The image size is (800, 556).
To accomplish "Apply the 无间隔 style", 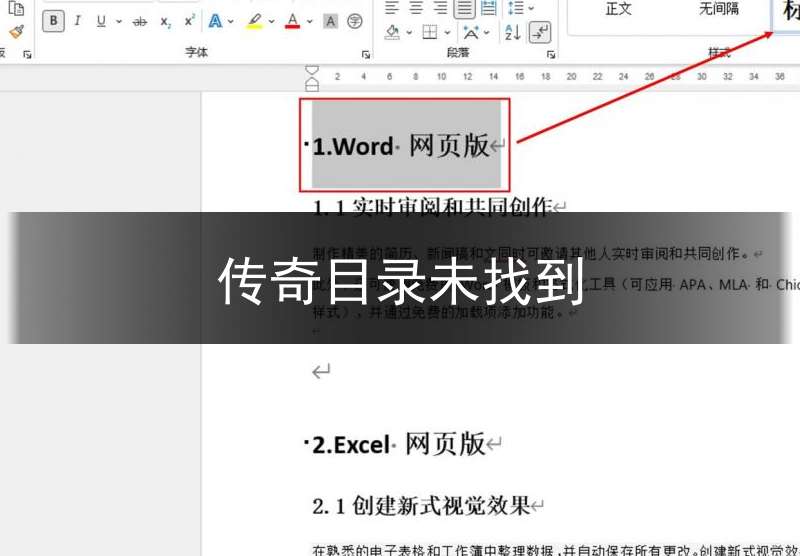I will point(718,9).
